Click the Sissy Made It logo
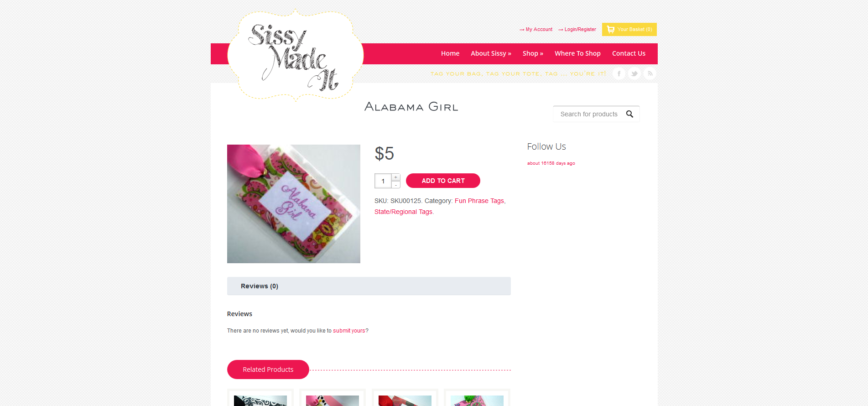The width and height of the screenshot is (868, 406). [x=296, y=55]
